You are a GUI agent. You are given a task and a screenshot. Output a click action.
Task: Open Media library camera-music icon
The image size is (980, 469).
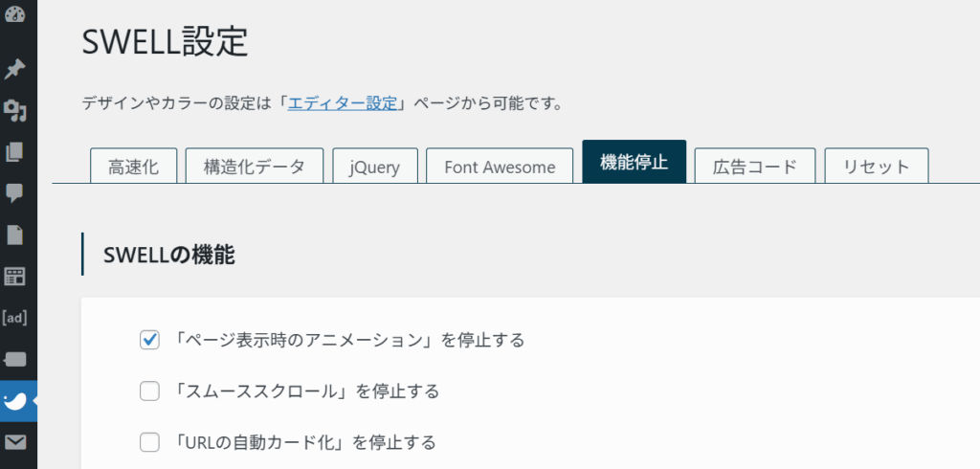tap(14, 111)
